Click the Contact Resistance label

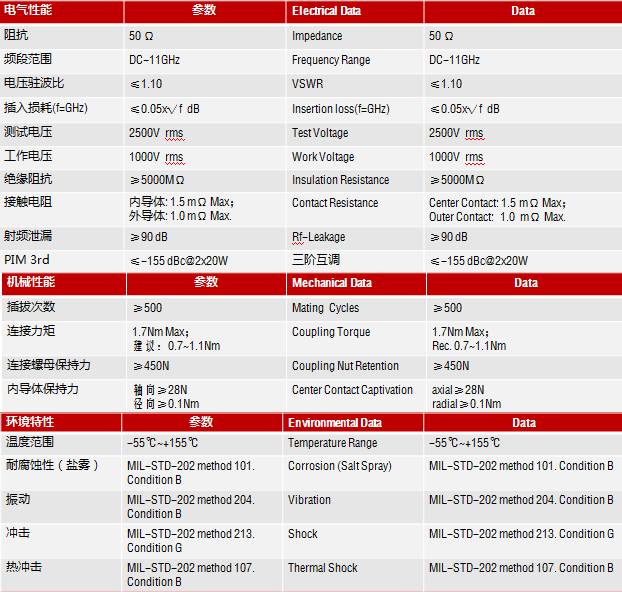[335, 203]
